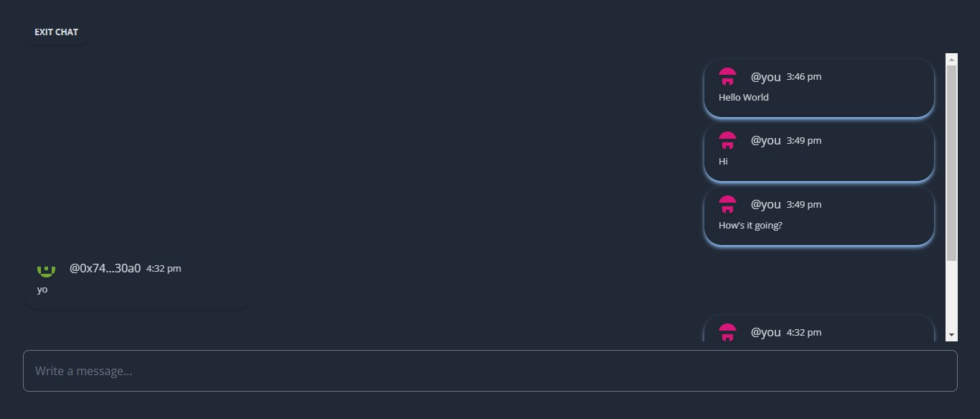Select the yo message bubble
This screenshot has width=980, height=419.
point(138,280)
